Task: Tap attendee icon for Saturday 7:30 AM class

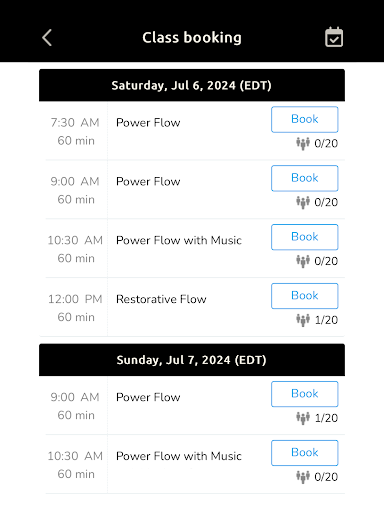Action: coord(303,144)
